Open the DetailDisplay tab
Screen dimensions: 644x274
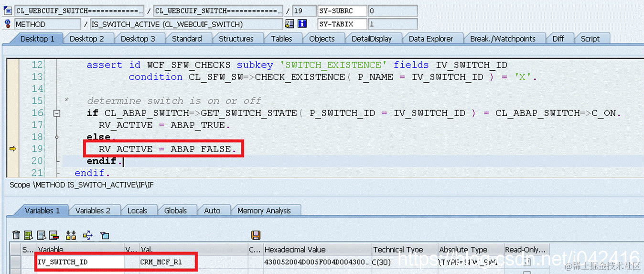(372, 39)
